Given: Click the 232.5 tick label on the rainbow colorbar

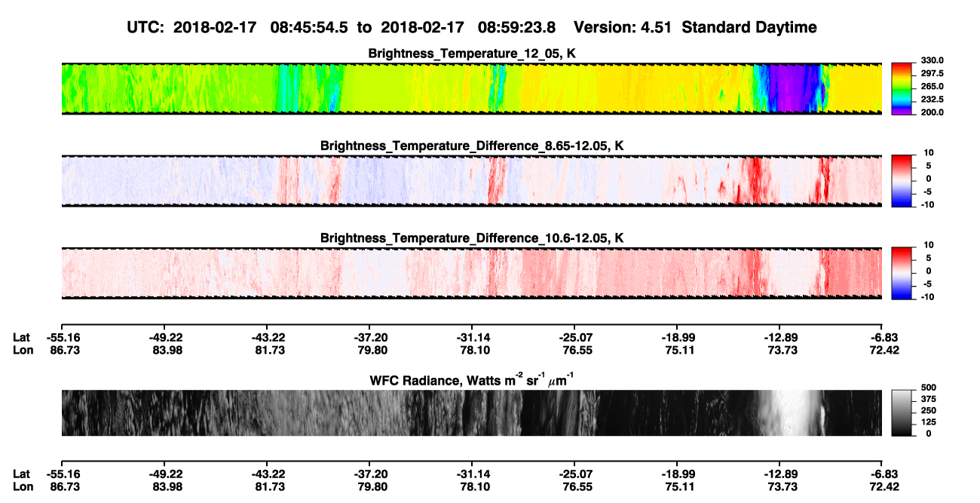Looking at the screenshot, I should point(933,100).
